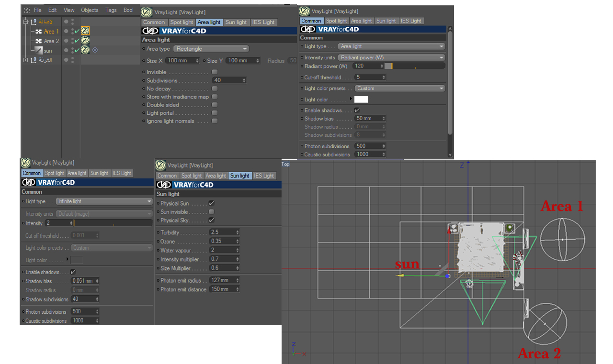This screenshot has height=364, width=613.
Task: Select the sun object row in tree
Action: (48, 50)
